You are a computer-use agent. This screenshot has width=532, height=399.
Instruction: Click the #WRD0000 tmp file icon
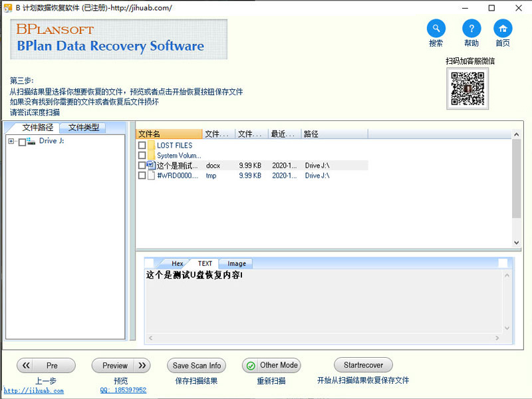151,176
